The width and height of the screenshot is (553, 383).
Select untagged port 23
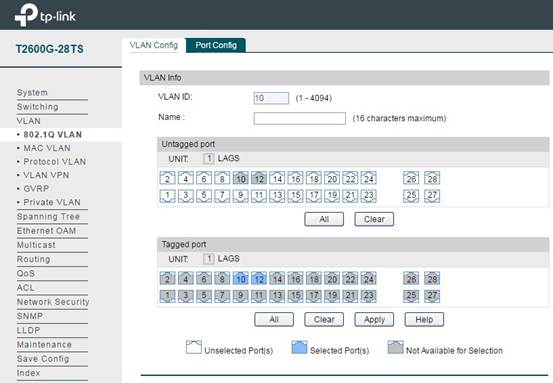(x=369, y=196)
